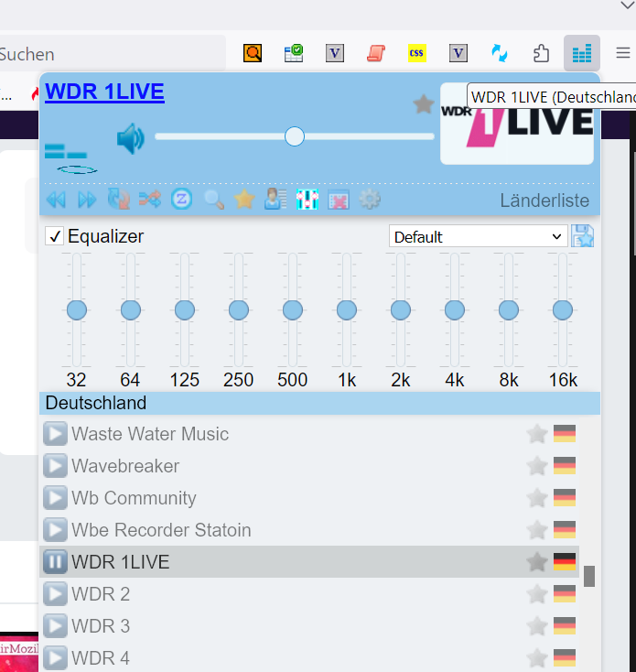Select the Wb Community station name
Image resolution: width=636 pixels, height=672 pixels.
click(134, 498)
